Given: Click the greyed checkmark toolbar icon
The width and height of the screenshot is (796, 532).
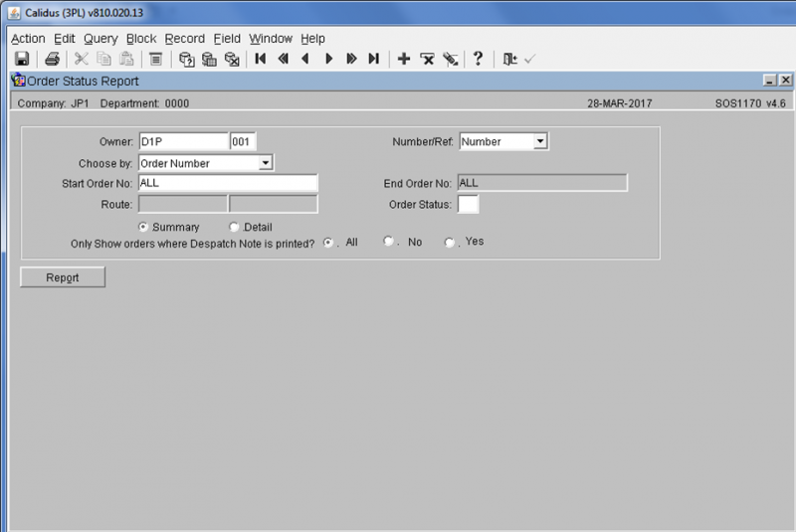Looking at the screenshot, I should point(530,60).
